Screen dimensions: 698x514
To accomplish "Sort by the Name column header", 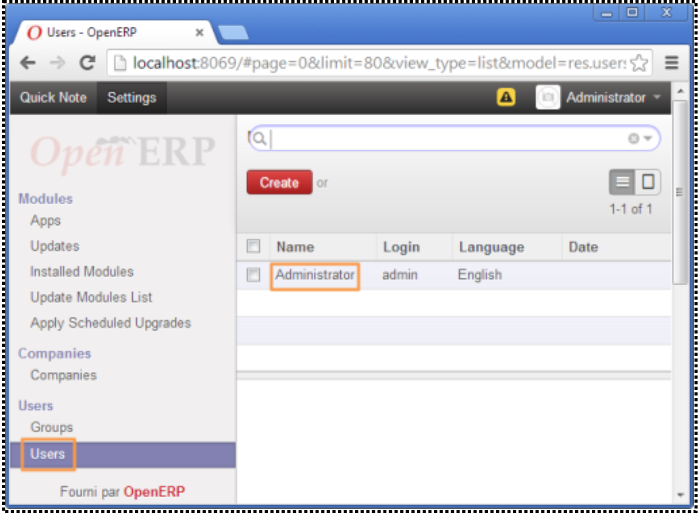I will 296,247.
